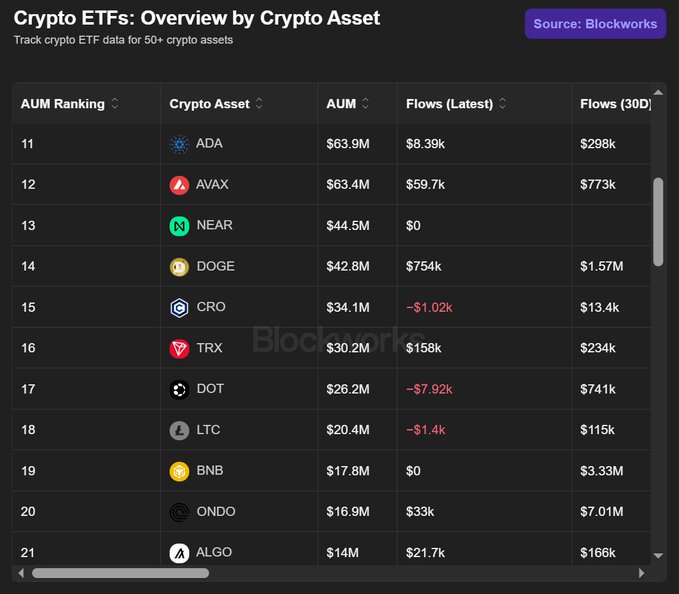Click the $3.33M BNB 30D flow
Screen dimensions: 679x594
click(x=602, y=471)
